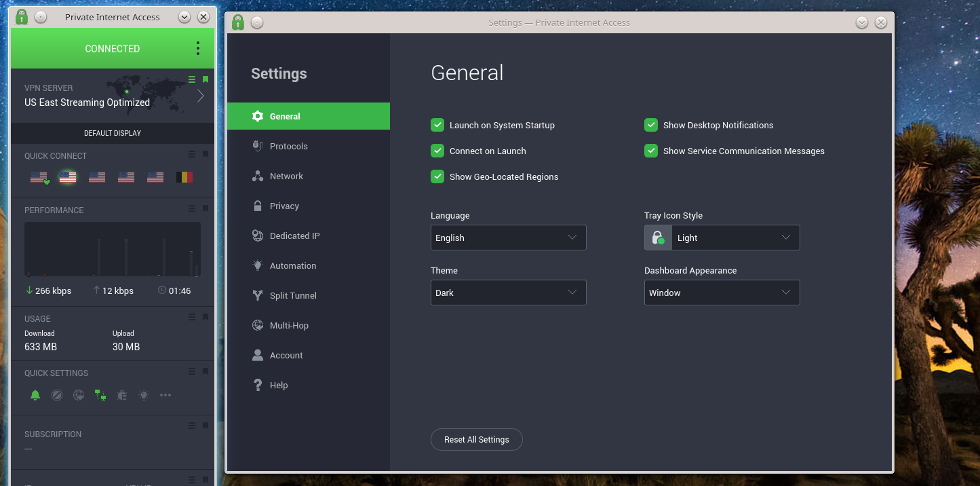Toggle the port forwarding globe quick setting
This screenshot has width=980, height=486.
[x=79, y=394]
